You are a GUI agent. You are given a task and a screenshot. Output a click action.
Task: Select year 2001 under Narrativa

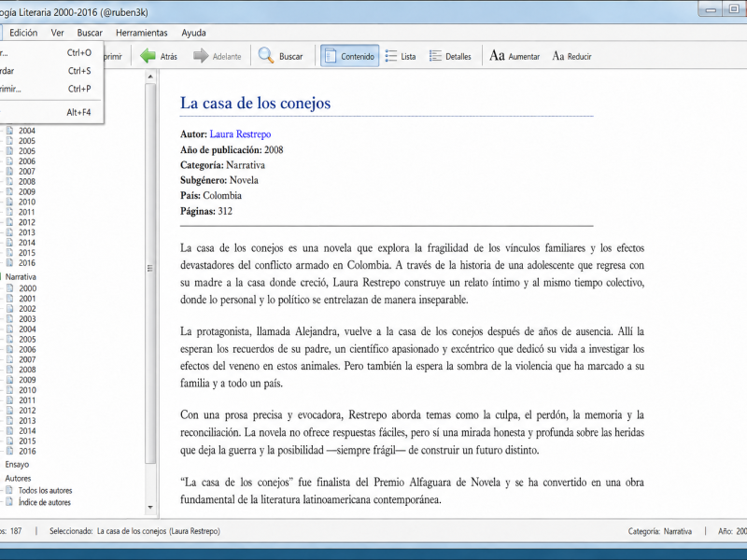click(x=27, y=299)
